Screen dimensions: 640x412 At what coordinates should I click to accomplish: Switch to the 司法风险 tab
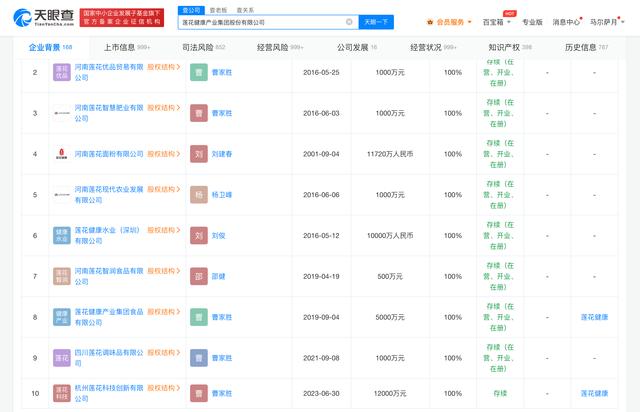coord(205,47)
